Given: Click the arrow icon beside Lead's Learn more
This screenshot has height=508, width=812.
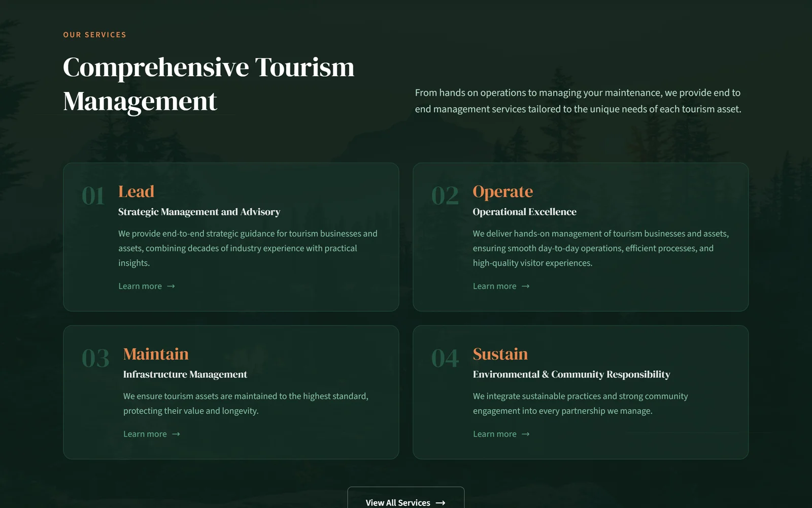Looking at the screenshot, I should click(x=171, y=287).
